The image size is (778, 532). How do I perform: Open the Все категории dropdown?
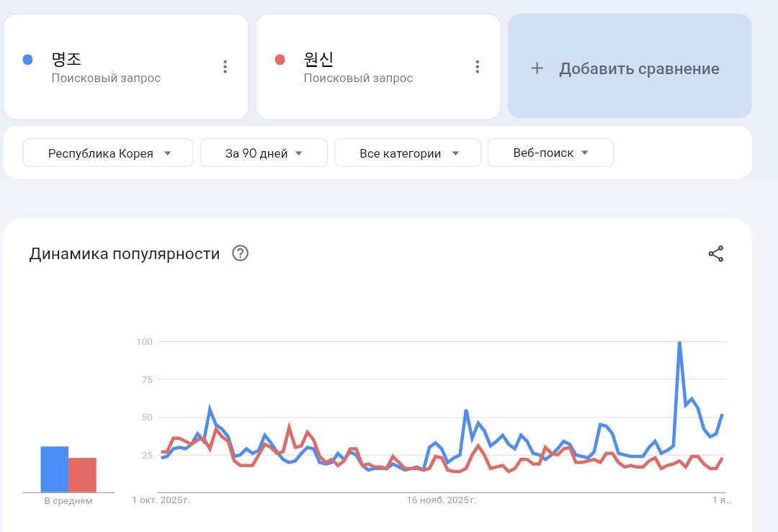tap(408, 153)
